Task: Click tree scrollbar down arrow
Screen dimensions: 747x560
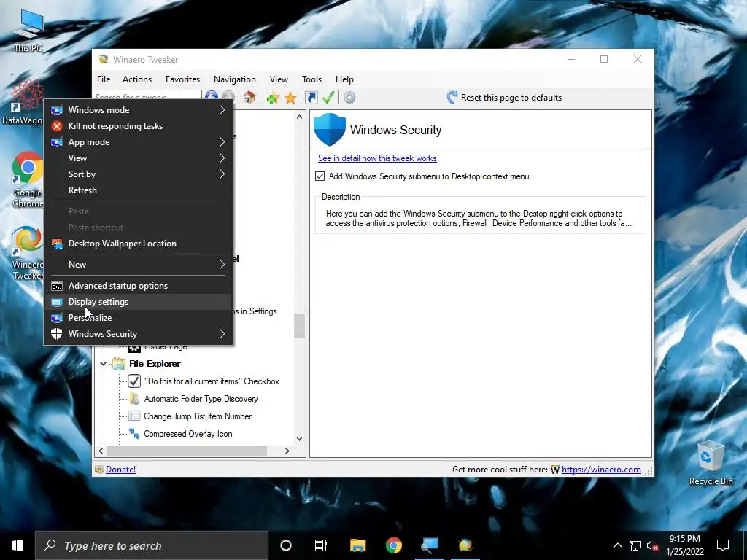Action: (x=299, y=438)
